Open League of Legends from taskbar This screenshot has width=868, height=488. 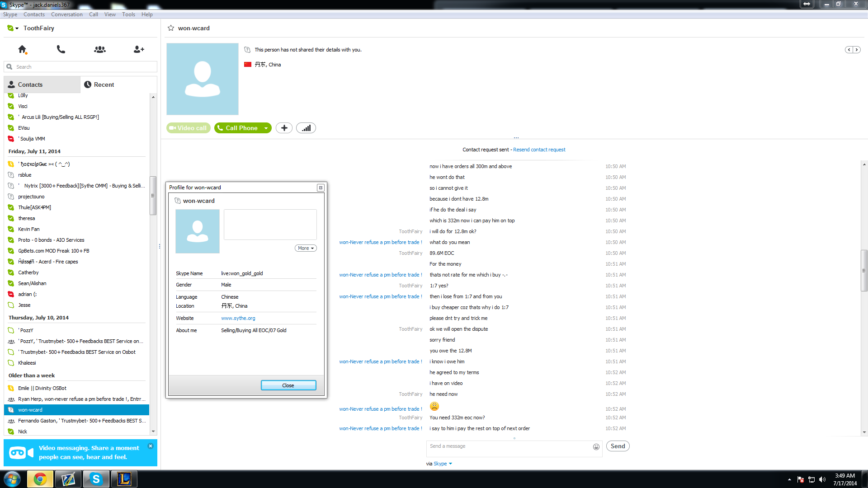124,479
